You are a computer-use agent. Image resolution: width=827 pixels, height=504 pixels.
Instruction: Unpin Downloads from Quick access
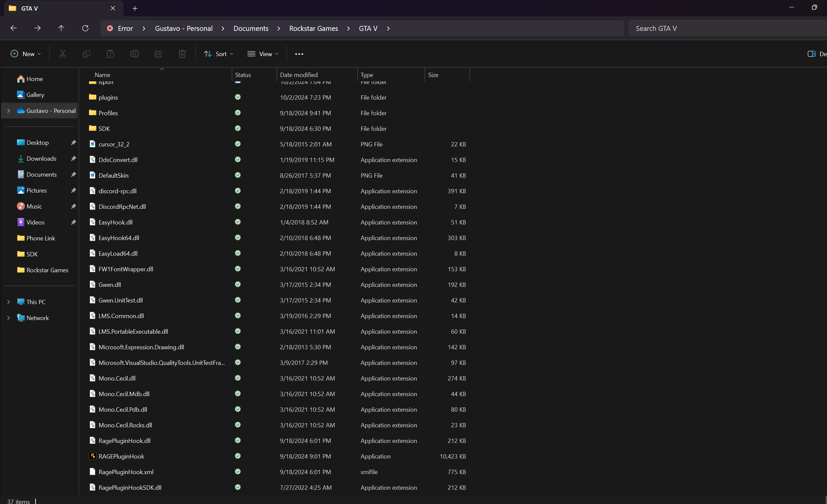pos(73,158)
